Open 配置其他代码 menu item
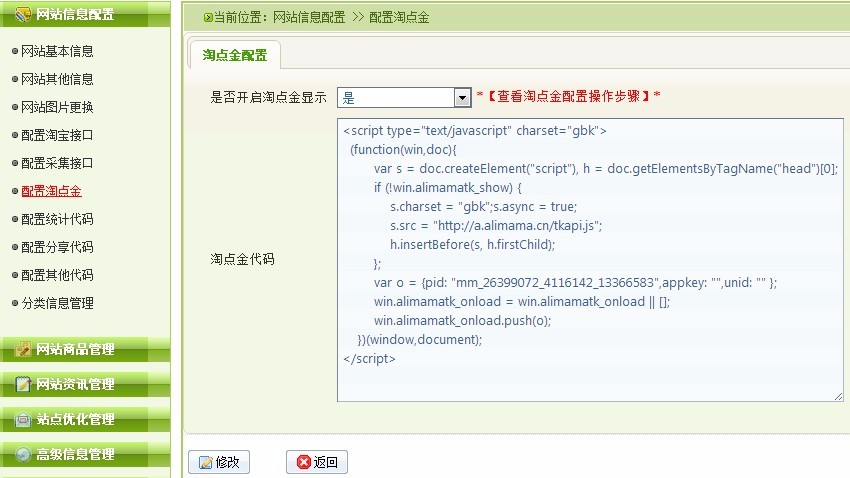This screenshot has height=478, width=850. pyautogui.click(x=57, y=275)
